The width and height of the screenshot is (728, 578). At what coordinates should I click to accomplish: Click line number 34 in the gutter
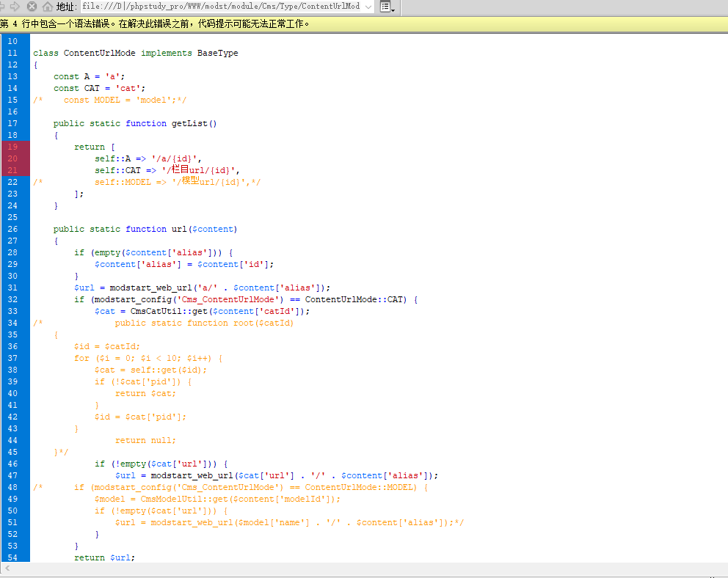[x=12, y=323]
